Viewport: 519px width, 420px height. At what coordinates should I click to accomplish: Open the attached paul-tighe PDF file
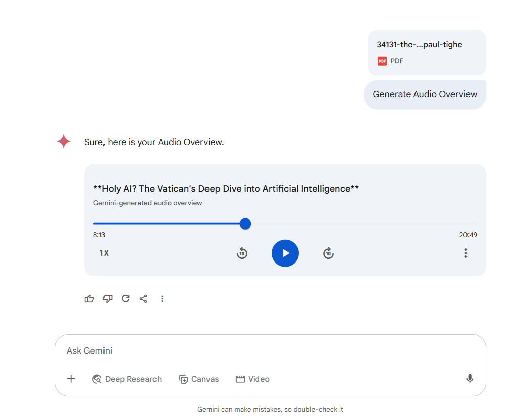point(427,53)
